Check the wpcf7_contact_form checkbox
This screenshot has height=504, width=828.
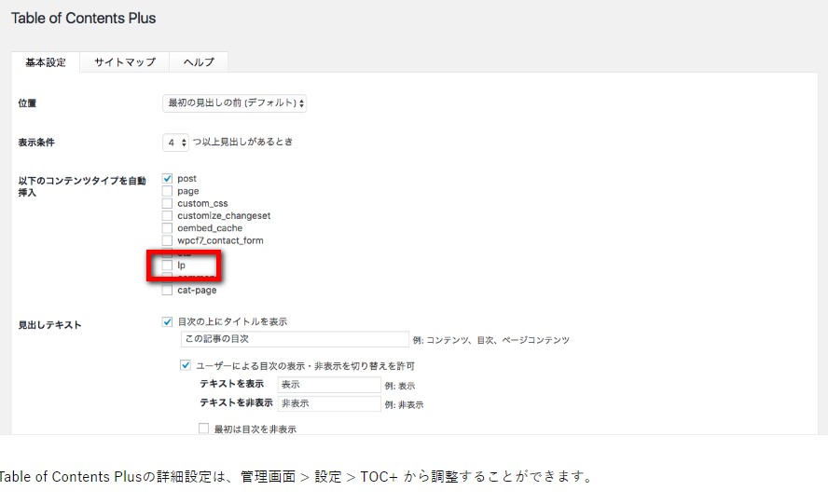click(x=168, y=240)
